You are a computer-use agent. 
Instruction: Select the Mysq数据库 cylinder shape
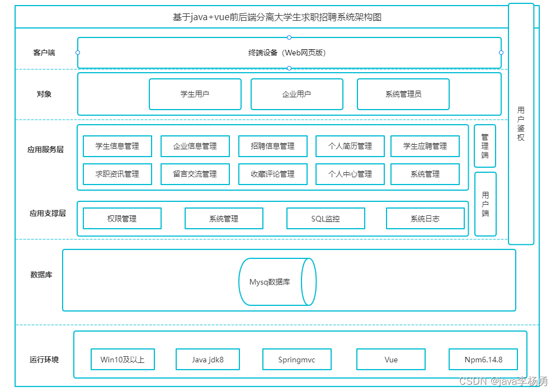click(x=277, y=282)
